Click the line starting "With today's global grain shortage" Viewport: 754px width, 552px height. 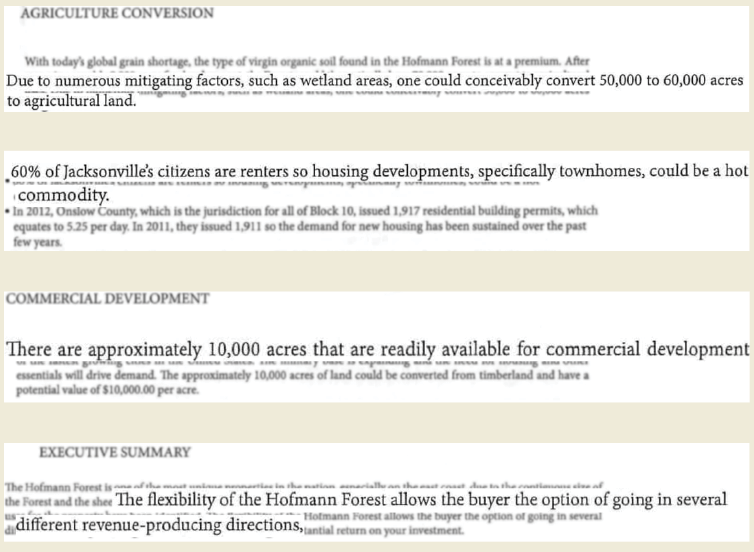(307, 62)
